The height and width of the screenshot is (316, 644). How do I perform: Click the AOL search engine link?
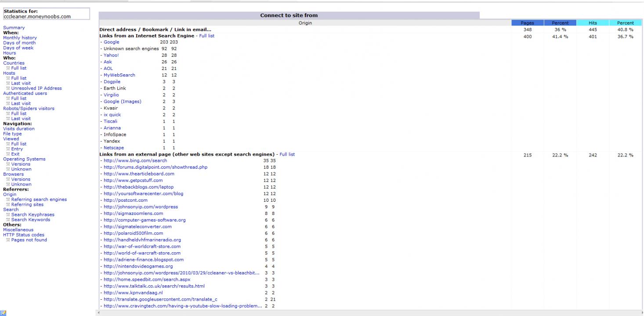point(109,69)
